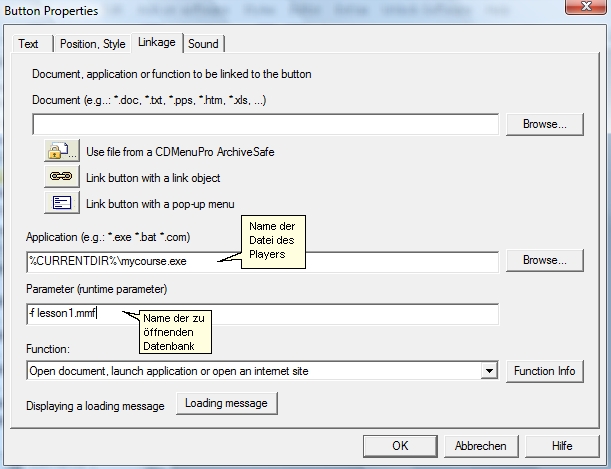Focus the empty Document path field

pyautogui.click(x=265, y=125)
